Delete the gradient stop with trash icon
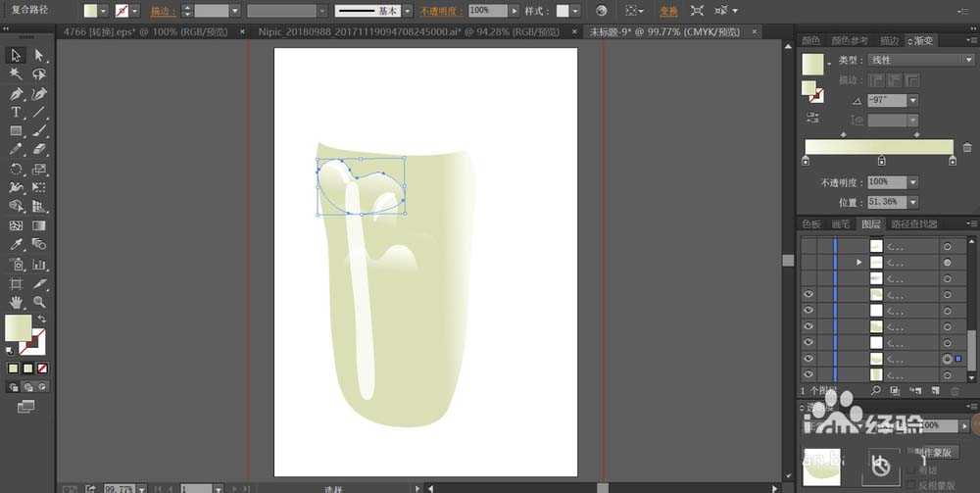The image size is (980, 493). [x=967, y=148]
